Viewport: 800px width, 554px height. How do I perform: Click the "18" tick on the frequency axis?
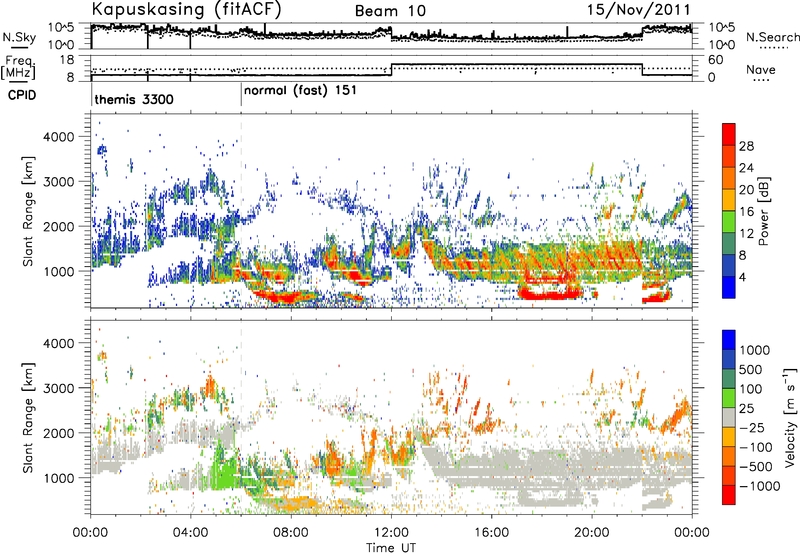coord(67,60)
